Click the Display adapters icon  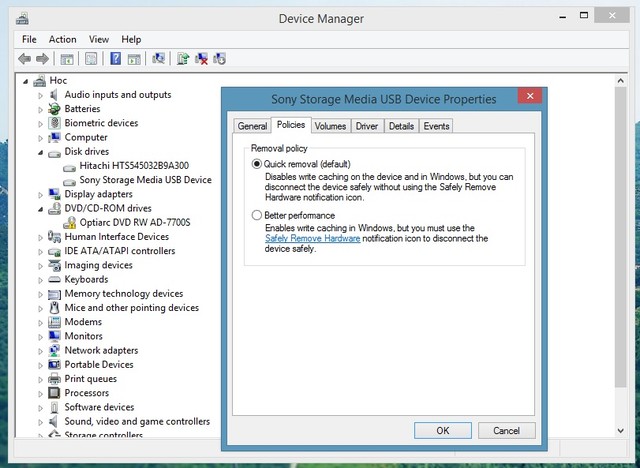point(54,194)
